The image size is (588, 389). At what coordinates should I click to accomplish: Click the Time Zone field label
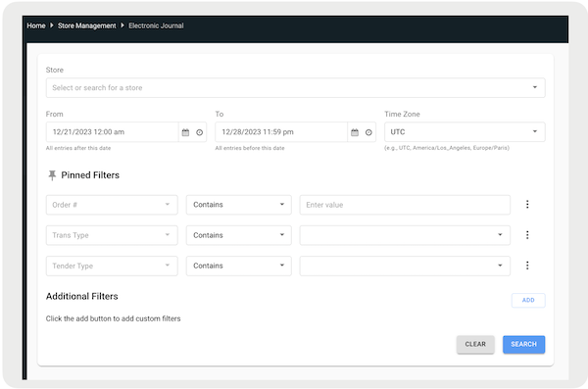point(402,114)
